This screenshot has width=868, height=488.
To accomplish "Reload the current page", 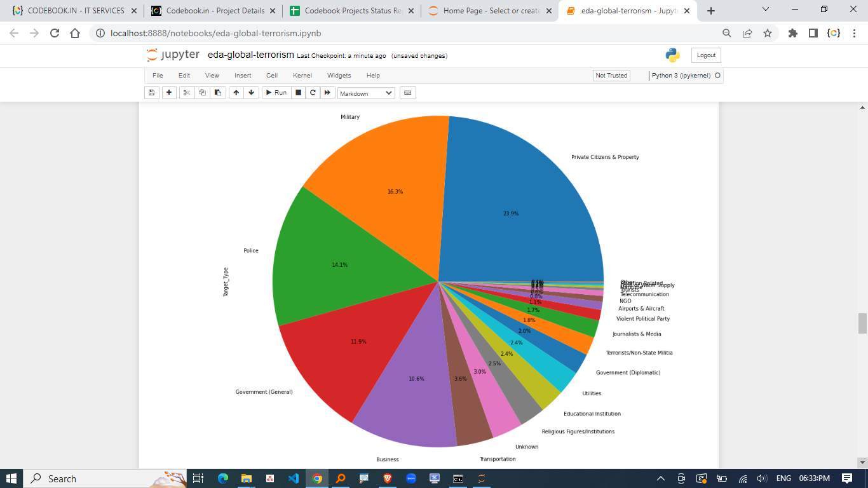I will (x=55, y=33).
